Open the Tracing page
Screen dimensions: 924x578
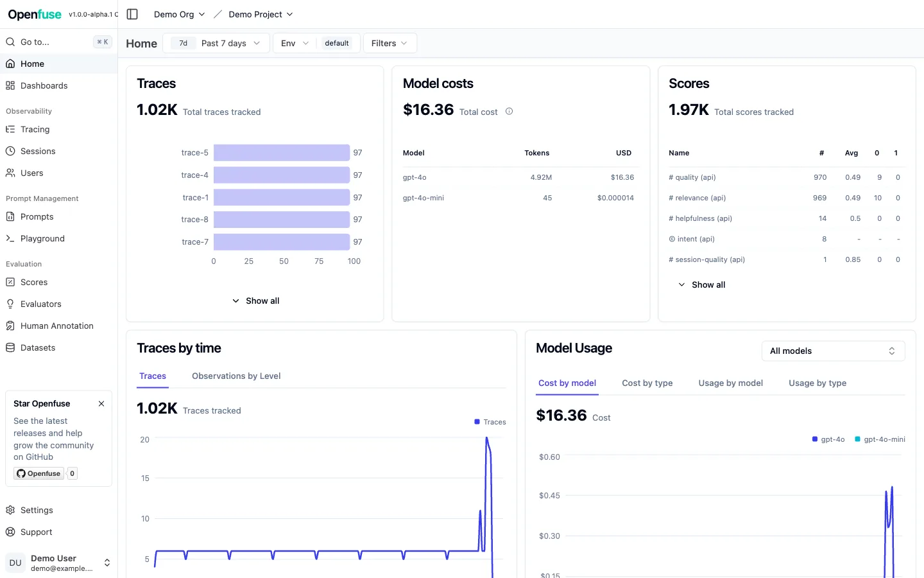pyautogui.click(x=59, y=129)
